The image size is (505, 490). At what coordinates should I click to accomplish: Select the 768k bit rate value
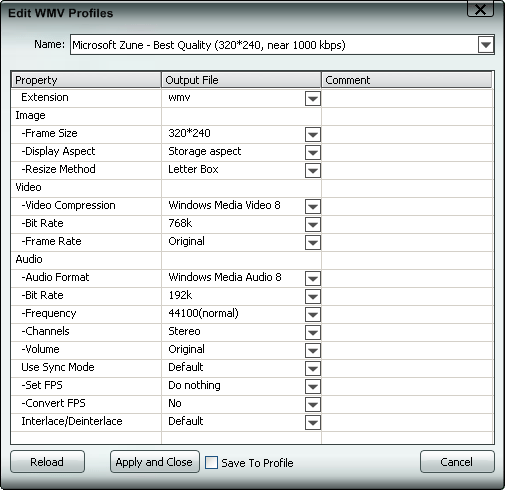(180, 223)
